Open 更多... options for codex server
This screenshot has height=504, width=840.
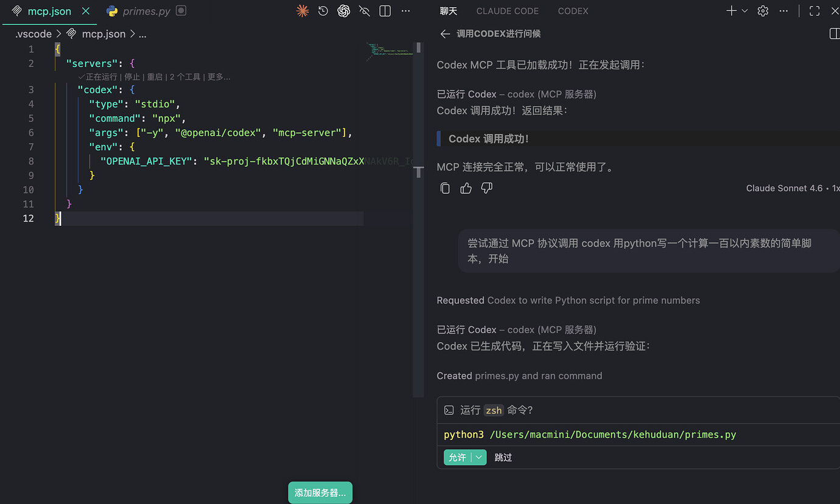click(219, 77)
